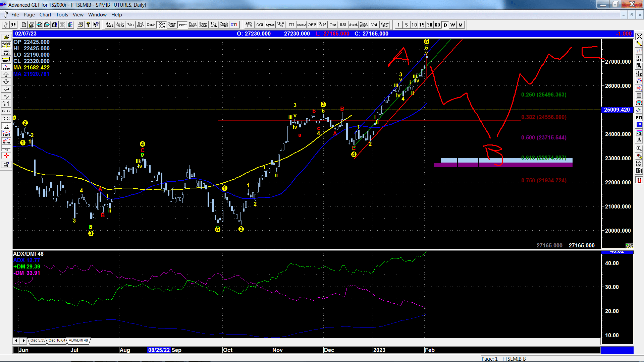Click the LINES tool icon

coord(6,133)
